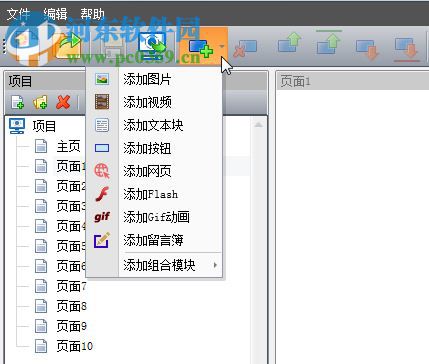Image resolution: width=429 pixels, height=364 pixels.
Task: Click the button rectangle icon beside 添加按钮
Action: click(102, 148)
